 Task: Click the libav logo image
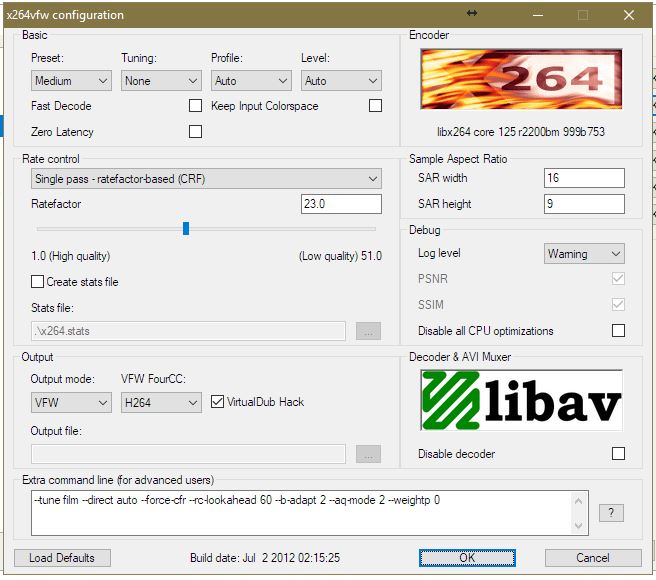[521, 400]
